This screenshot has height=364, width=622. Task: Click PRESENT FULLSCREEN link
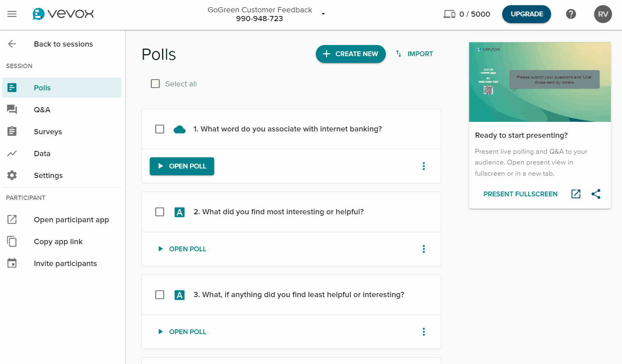pos(520,194)
